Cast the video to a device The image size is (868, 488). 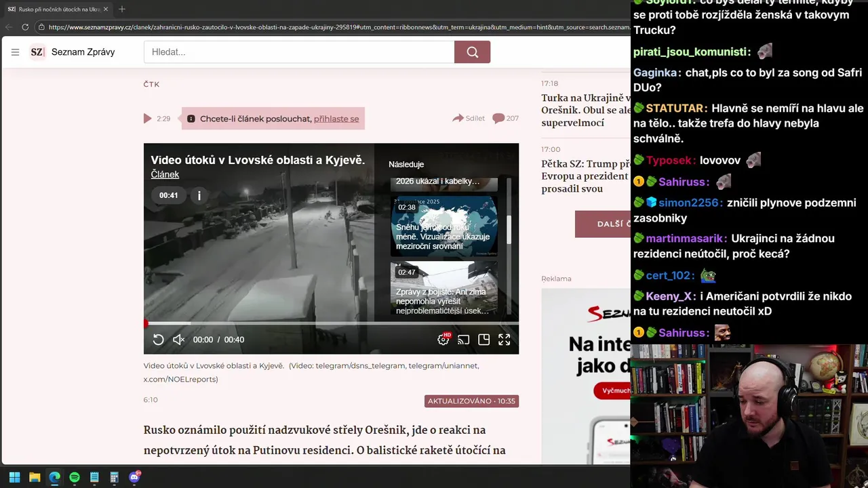click(x=464, y=340)
